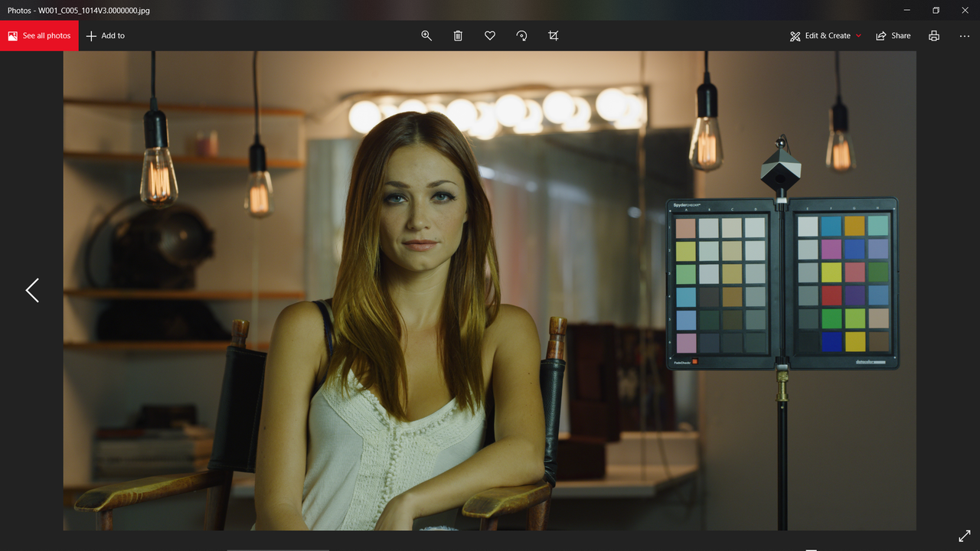
Task: Minimize the Photos window
Action: point(906,10)
